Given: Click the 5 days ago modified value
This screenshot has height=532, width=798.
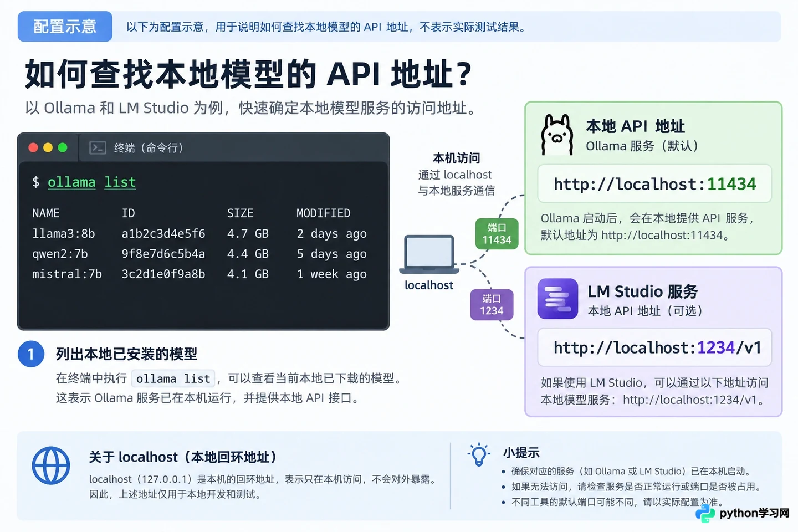Looking at the screenshot, I should [331, 254].
